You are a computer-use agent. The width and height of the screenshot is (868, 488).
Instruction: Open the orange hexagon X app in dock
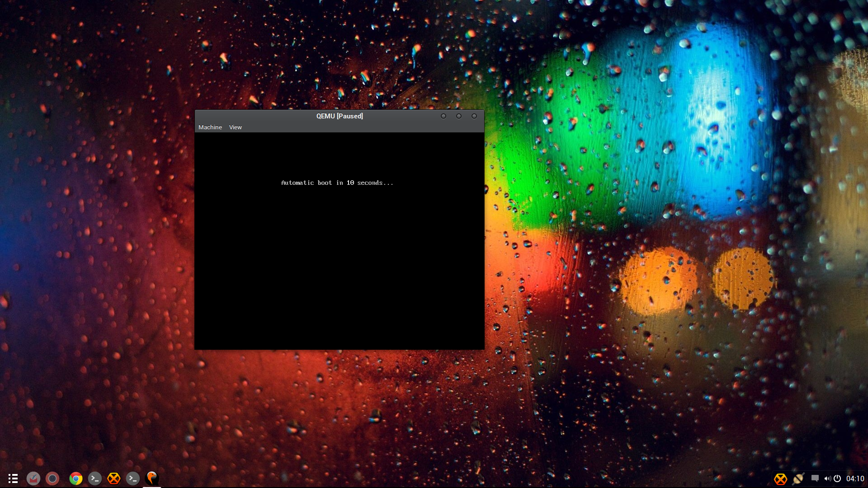[x=114, y=479]
